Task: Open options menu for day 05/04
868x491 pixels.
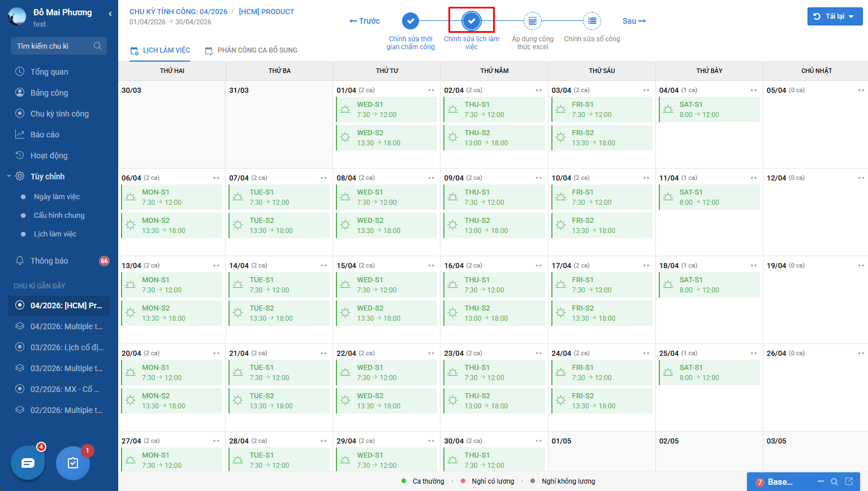Action: [x=861, y=91]
